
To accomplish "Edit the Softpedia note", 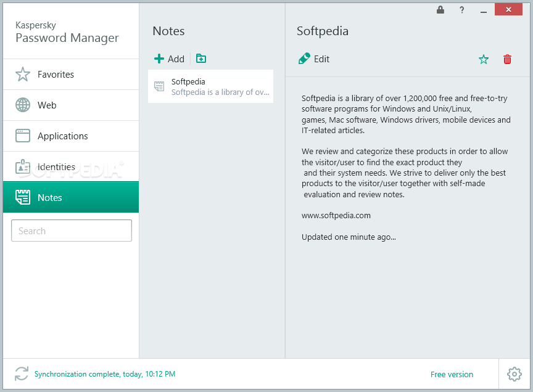I will 314,59.
